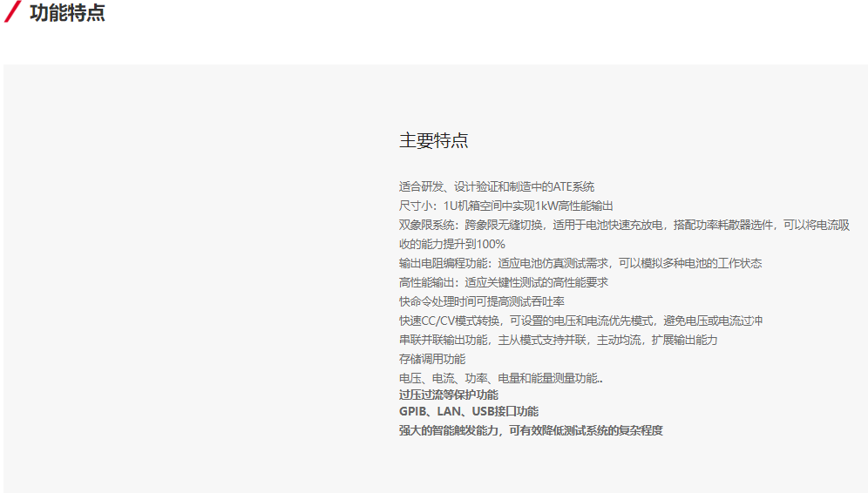
Task: Click the 功能特点 section heading
Action: pos(67,13)
